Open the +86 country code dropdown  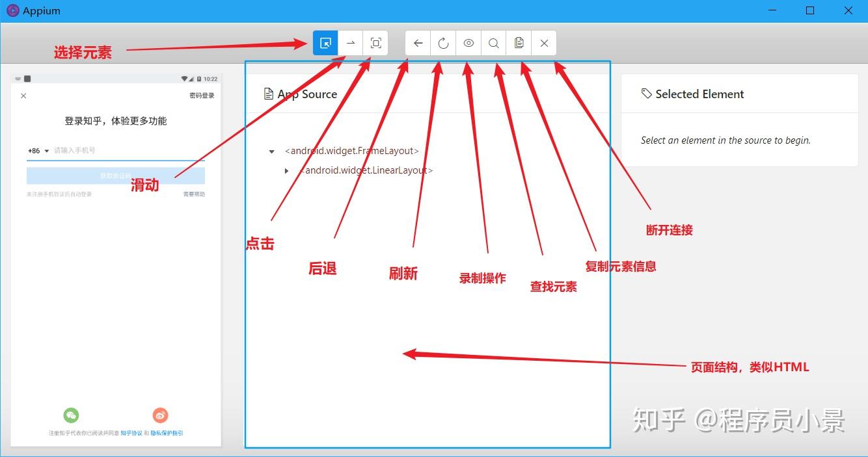(x=38, y=151)
